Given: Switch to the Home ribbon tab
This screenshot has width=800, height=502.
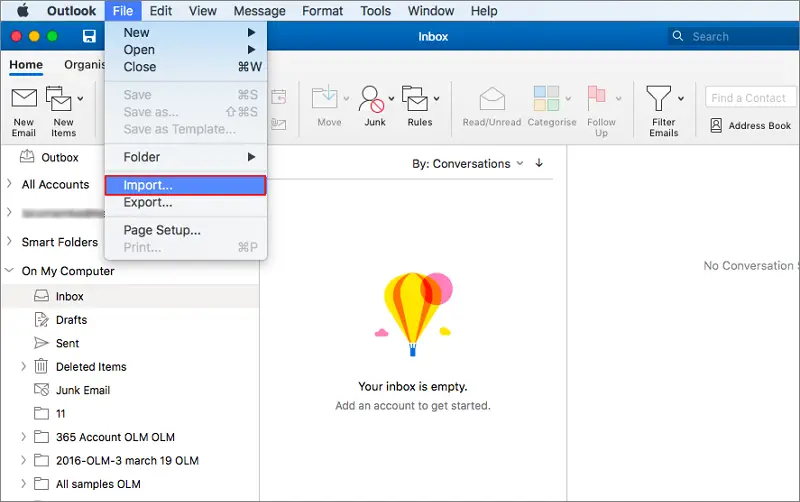Looking at the screenshot, I should [26, 65].
